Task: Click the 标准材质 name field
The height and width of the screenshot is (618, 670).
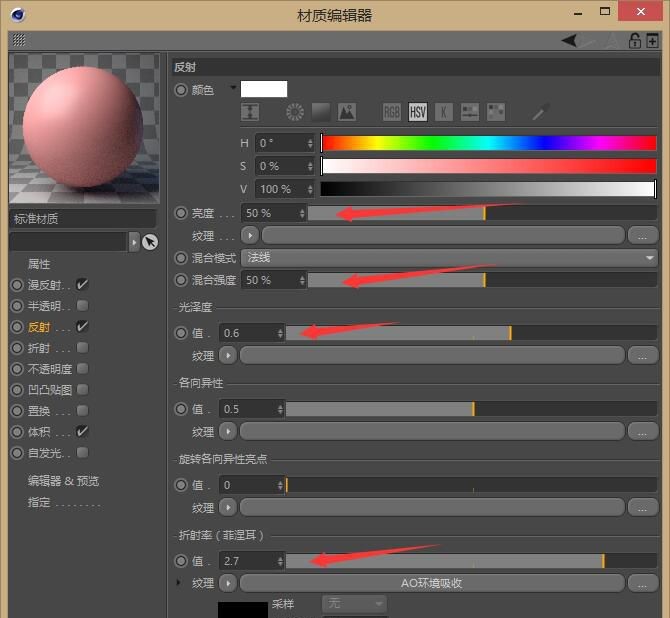Action: pyautogui.click(x=83, y=219)
